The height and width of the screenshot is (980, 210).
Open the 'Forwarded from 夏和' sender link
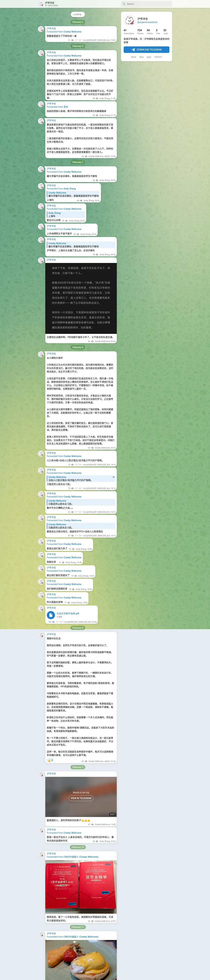[66, 107]
